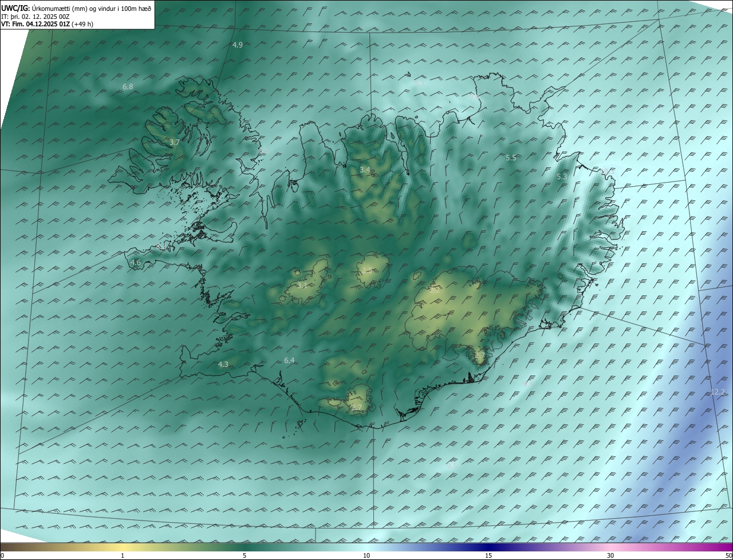
Task: Click the legend tick label 5
Action: [245, 555]
